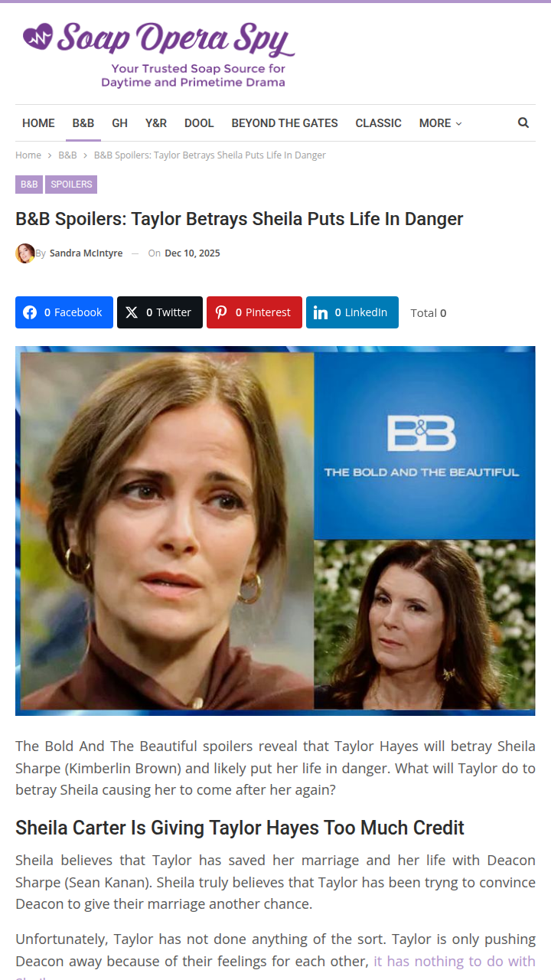The height and width of the screenshot is (980, 551).
Task: Open the CLASSIC menu item
Action: tap(378, 123)
